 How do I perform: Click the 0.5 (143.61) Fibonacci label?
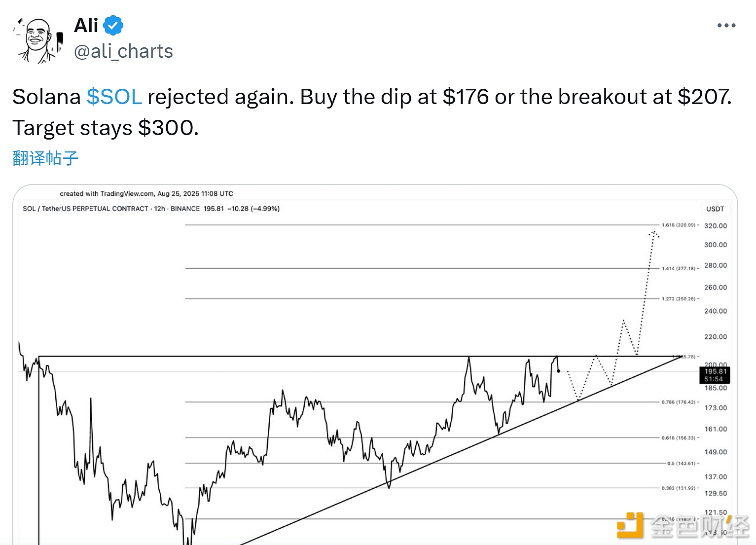tap(681, 463)
